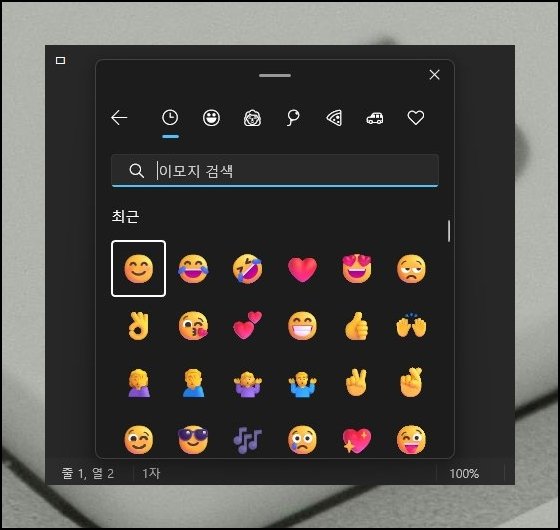560x530 pixels.
Task: Insert the woman facepalming emoji
Action: coord(139,383)
